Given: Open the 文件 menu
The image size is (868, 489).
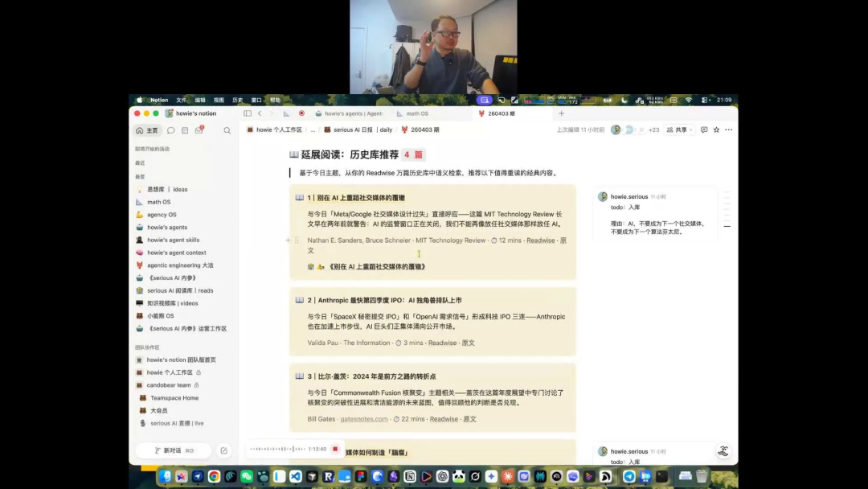Looking at the screenshot, I should [x=182, y=101].
